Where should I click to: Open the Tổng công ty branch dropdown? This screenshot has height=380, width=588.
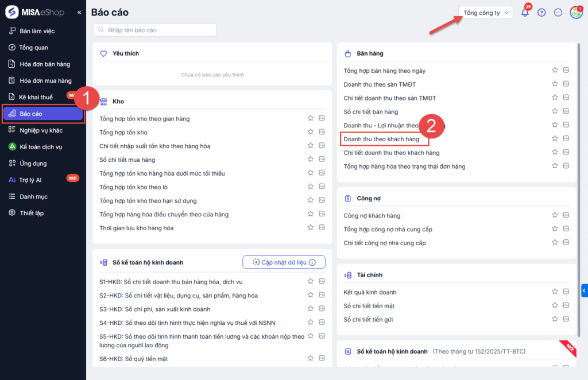tap(486, 13)
